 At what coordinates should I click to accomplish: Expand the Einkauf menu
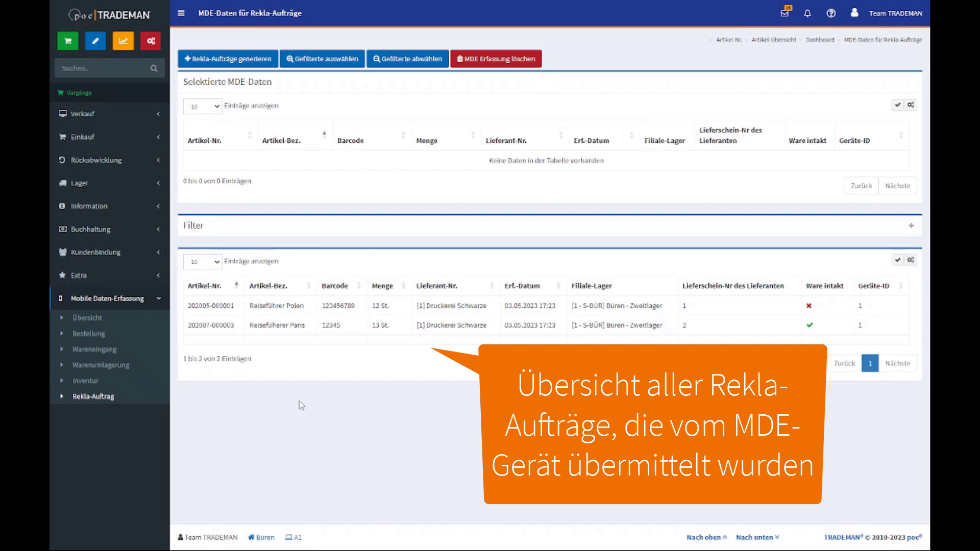click(x=110, y=137)
